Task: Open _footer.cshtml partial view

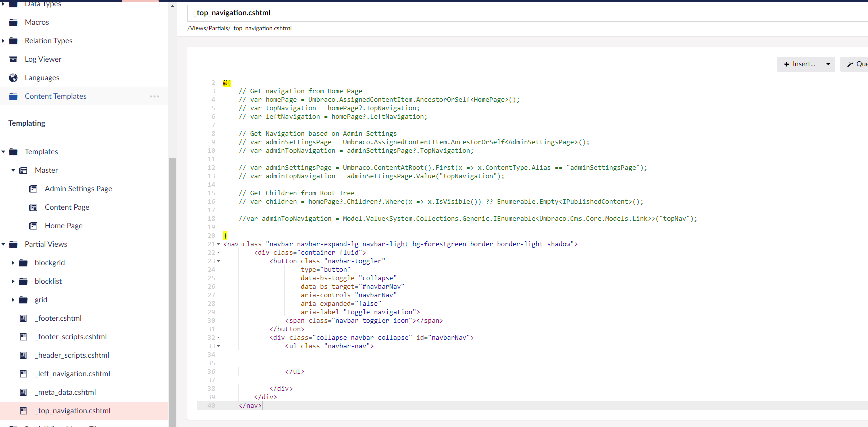Action: [58, 318]
